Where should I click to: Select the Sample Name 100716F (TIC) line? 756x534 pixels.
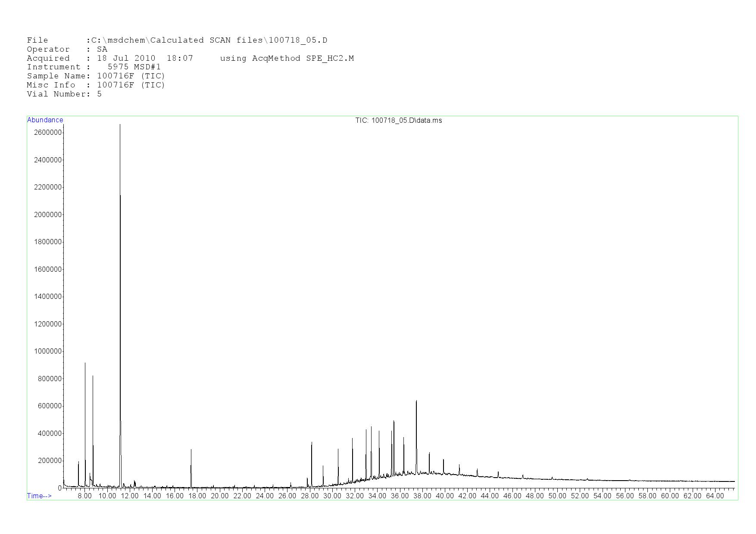[96, 76]
